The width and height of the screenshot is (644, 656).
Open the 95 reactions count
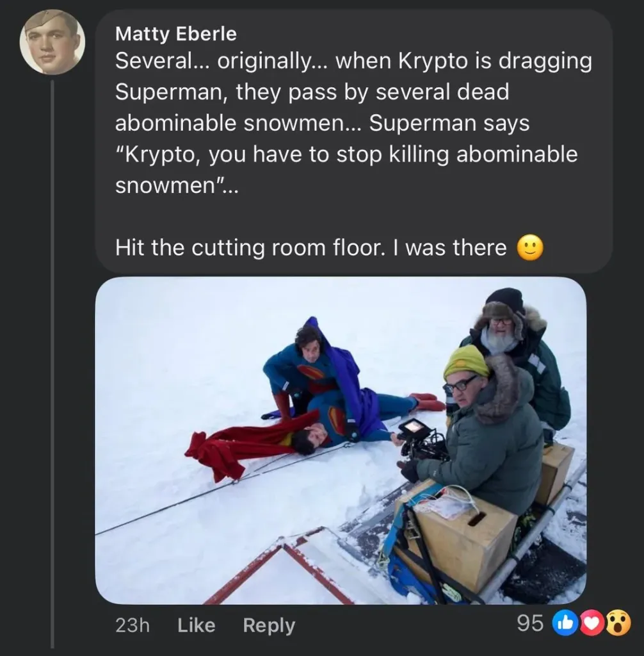coord(530,623)
